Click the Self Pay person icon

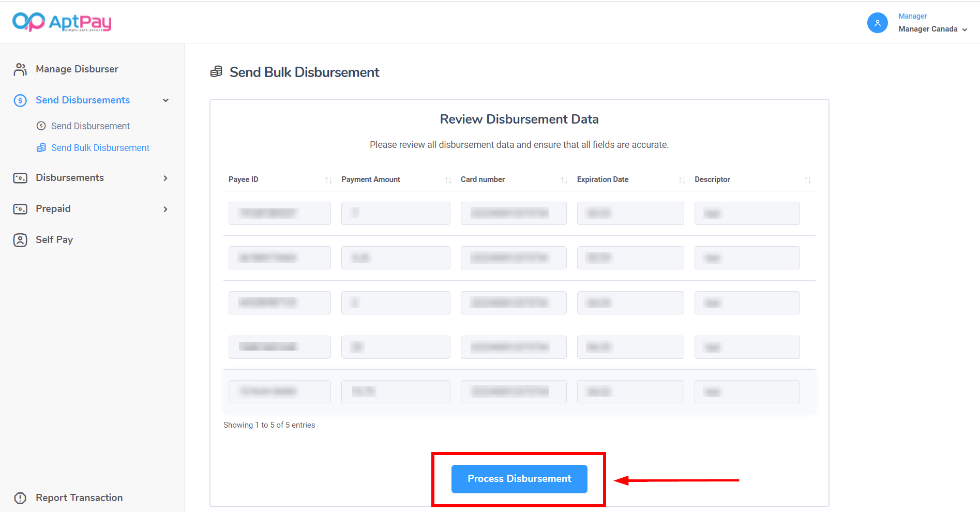[x=20, y=240]
